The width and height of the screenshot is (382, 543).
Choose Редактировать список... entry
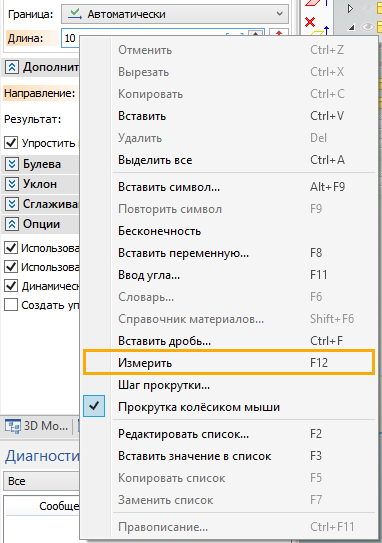click(229, 434)
